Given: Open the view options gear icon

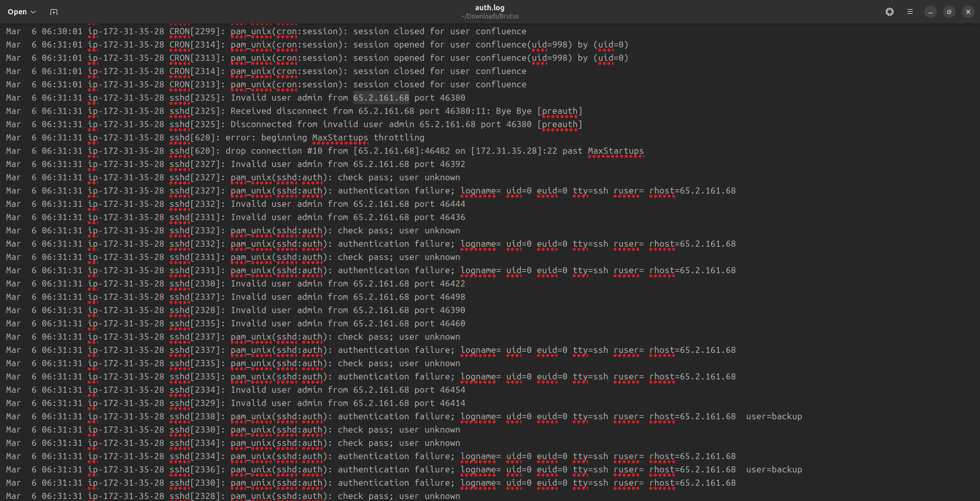Looking at the screenshot, I should click(x=890, y=12).
